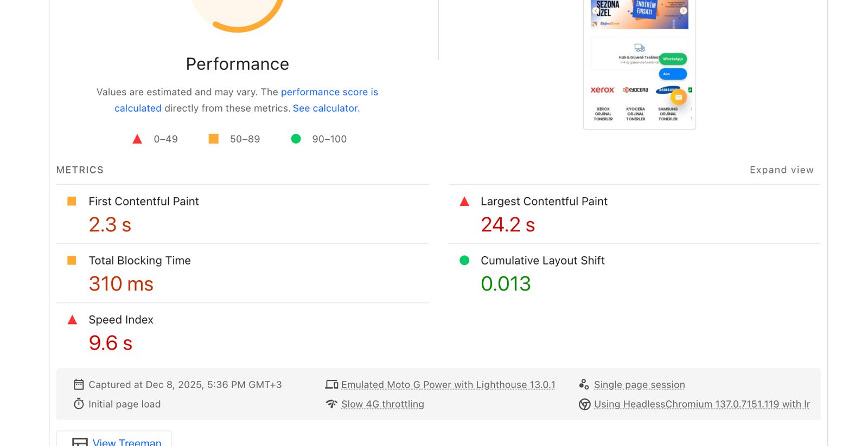868x446 pixels.
Task: Click the Chromium logo icon beside Using HeadlessChromium
Action: tap(584, 404)
